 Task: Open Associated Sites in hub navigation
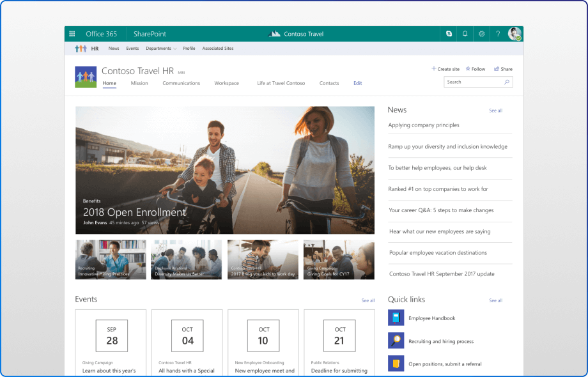click(x=218, y=49)
